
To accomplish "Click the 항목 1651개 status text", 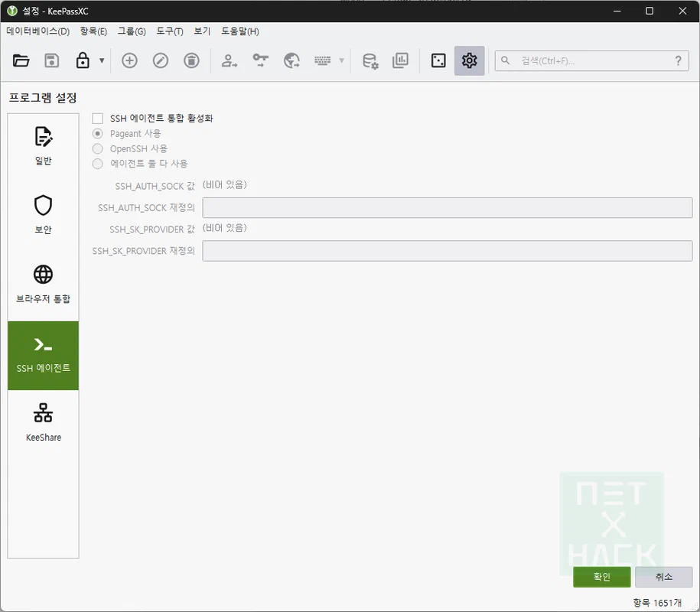I will tap(657, 603).
